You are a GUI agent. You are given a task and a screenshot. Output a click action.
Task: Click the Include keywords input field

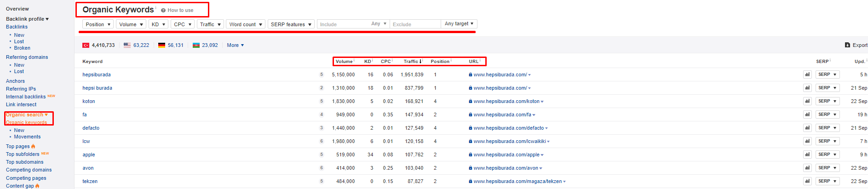(343, 24)
